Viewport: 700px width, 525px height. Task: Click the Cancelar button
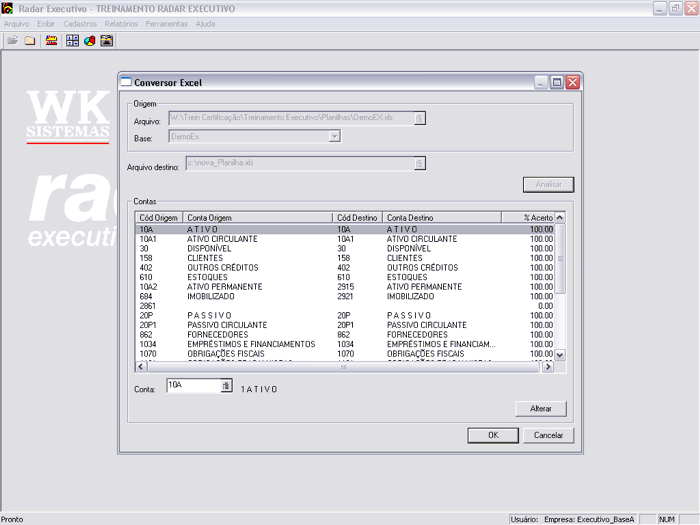click(x=548, y=435)
